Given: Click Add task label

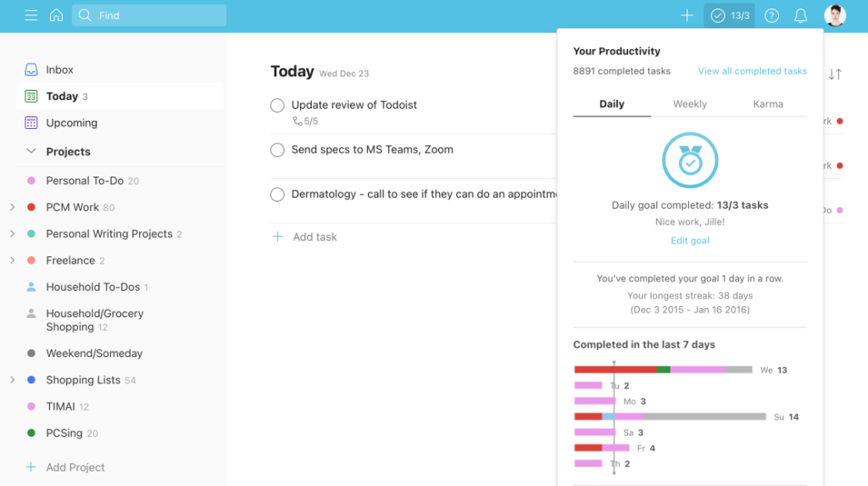Looking at the screenshot, I should [314, 237].
